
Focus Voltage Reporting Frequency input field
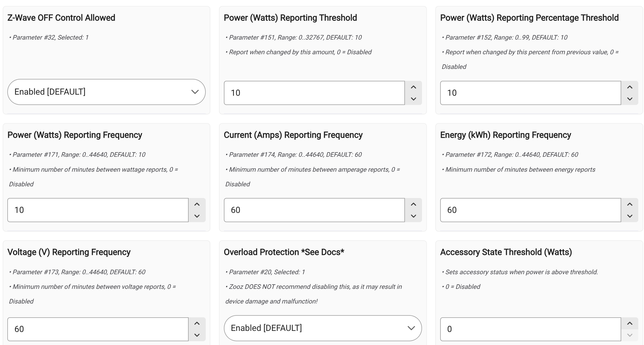tap(98, 329)
